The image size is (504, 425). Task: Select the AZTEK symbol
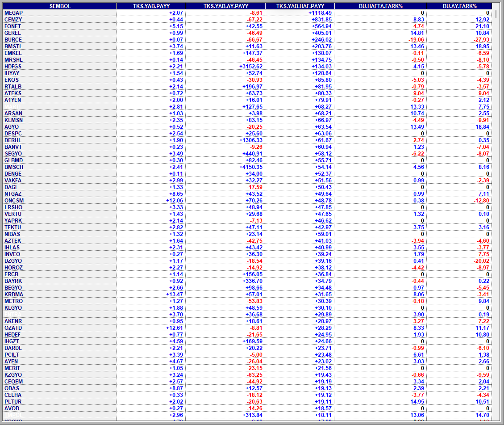pyautogui.click(x=12, y=241)
